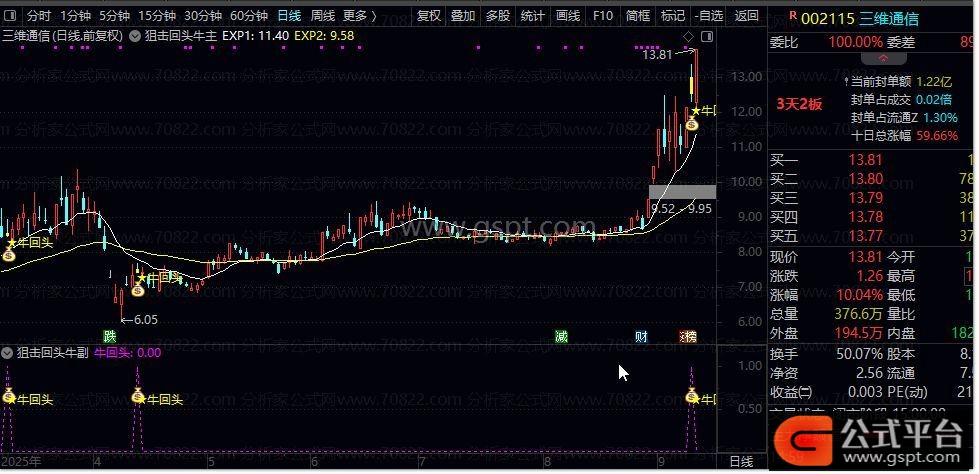
Task: Open F10 company information
Action: pos(602,16)
